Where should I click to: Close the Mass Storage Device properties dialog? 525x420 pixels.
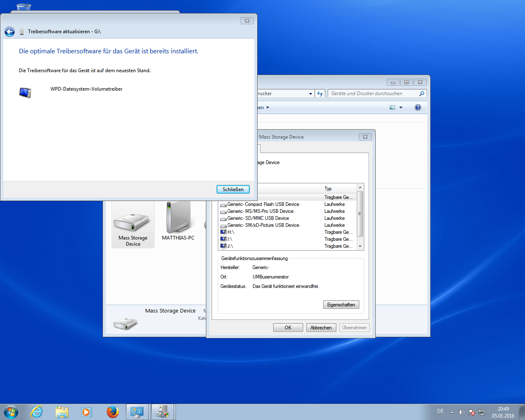(x=365, y=137)
